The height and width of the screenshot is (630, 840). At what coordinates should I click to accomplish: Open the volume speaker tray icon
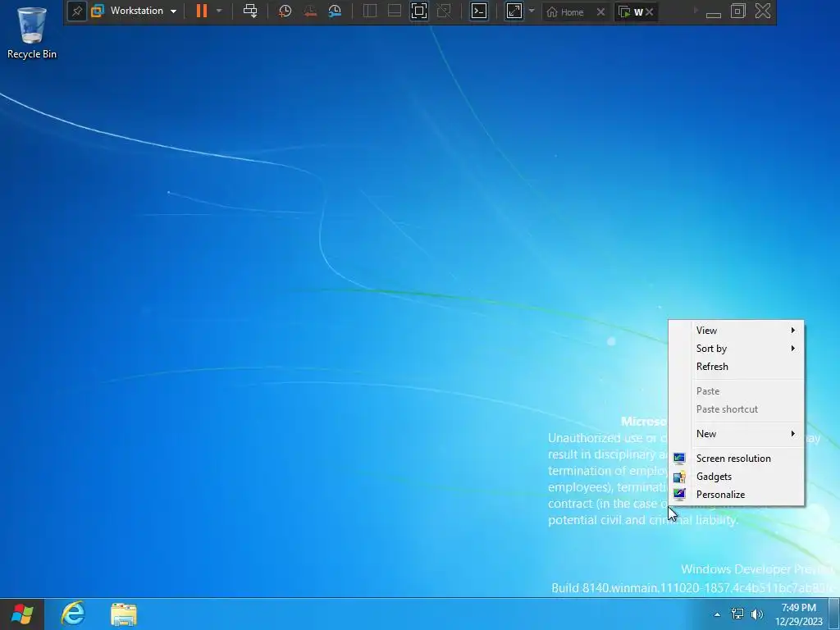click(756, 614)
